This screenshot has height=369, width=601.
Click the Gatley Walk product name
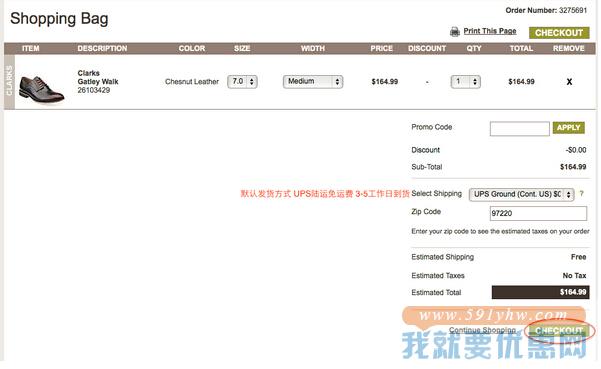tap(98, 82)
